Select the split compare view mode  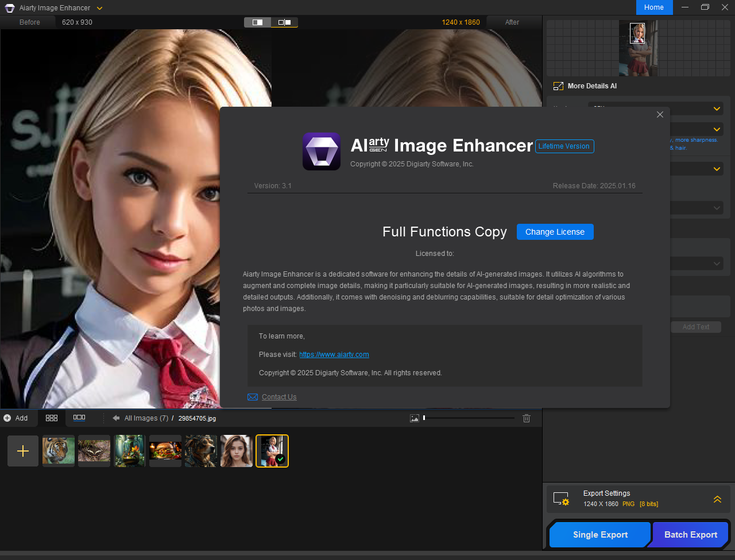click(x=257, y=22)
